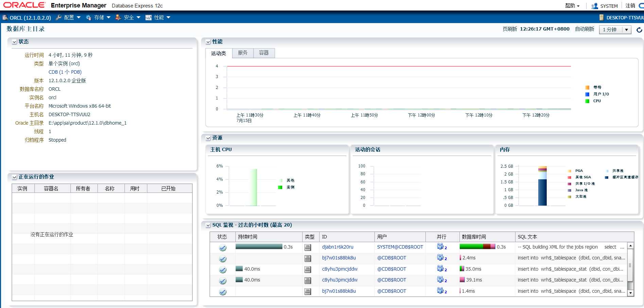Screen dimensions: 644x308
Task: Open the auto-refresh 1 分钟 dropdown
Action: coord(615,30)
